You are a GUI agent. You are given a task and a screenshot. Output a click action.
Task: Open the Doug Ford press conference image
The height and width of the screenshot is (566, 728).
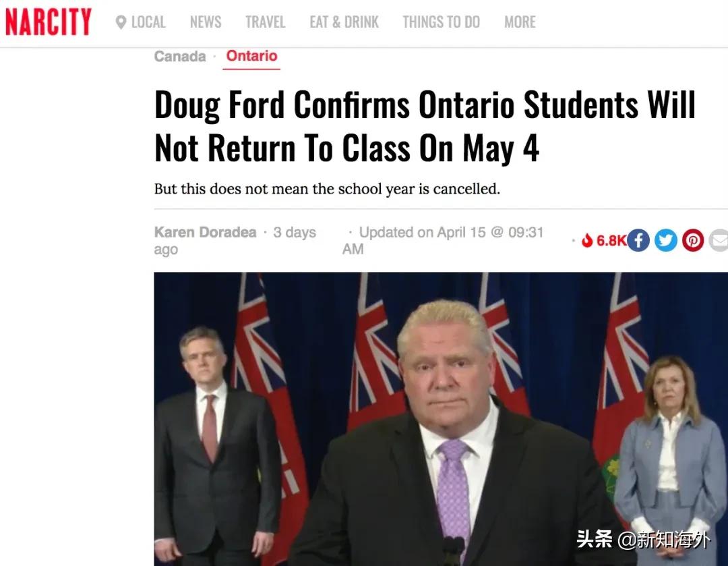point(441,419)
